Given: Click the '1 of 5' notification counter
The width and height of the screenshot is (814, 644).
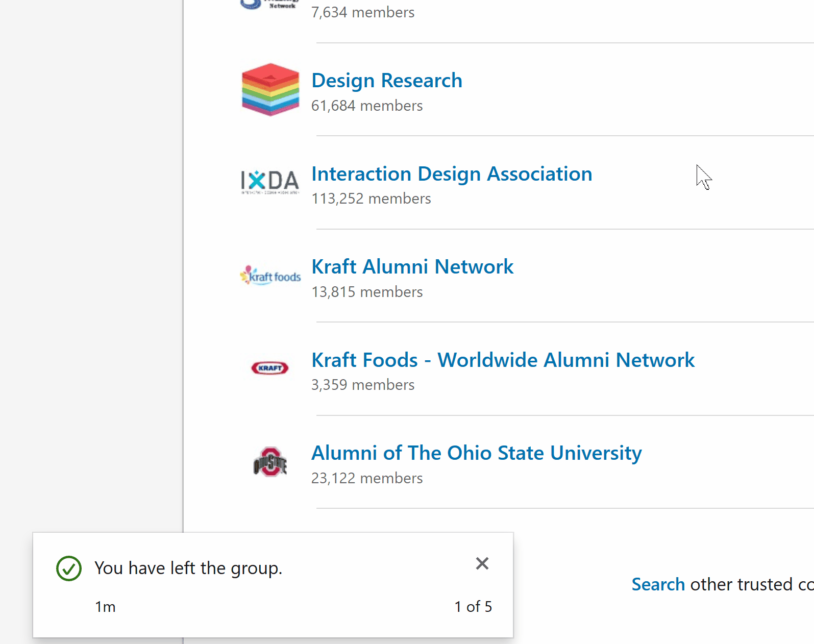Looking at the screenshot, I should (473, 607).
